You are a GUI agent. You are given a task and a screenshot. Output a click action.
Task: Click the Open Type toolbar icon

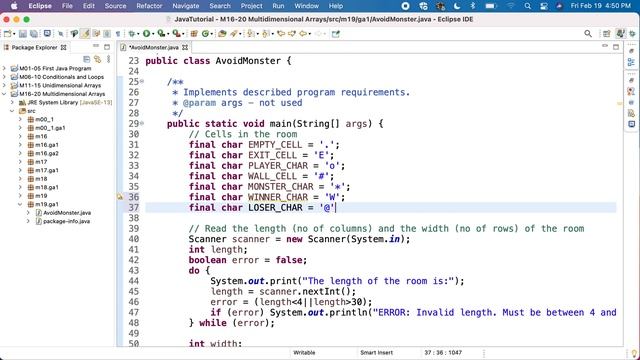click(x=222, y=34)
